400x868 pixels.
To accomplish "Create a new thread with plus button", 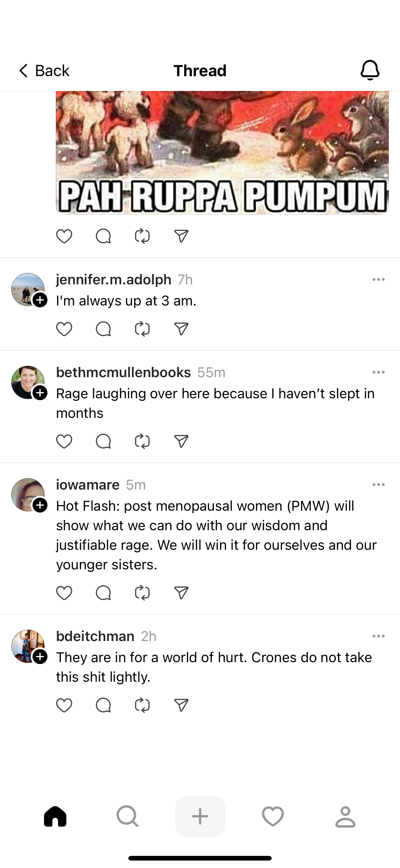I will 200,816.
